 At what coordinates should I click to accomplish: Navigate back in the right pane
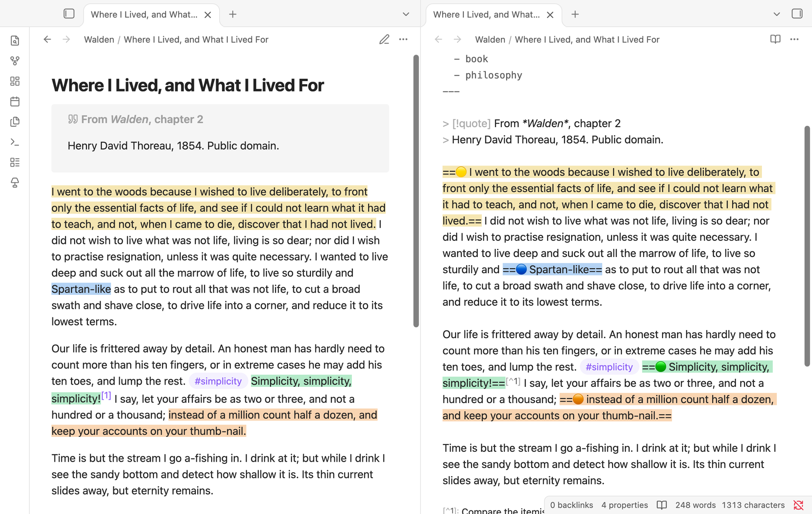click(x=438, y=40)
